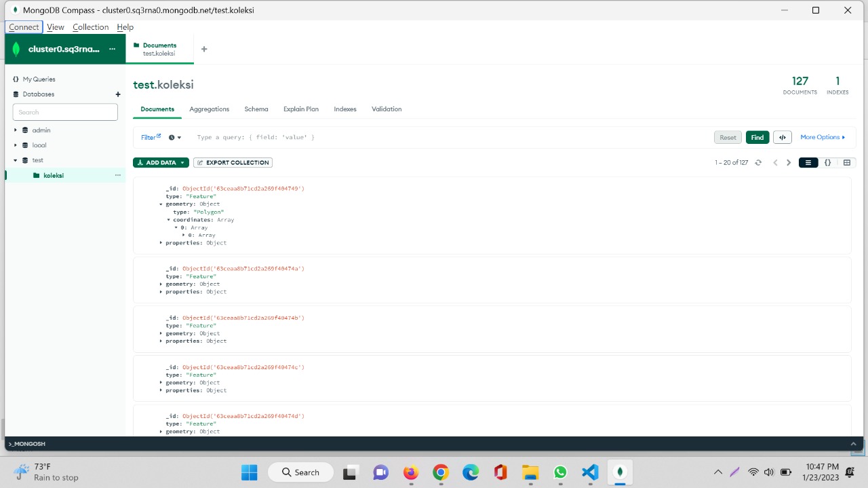Switch to table view

pyautogui.click(x=847, y=163)
